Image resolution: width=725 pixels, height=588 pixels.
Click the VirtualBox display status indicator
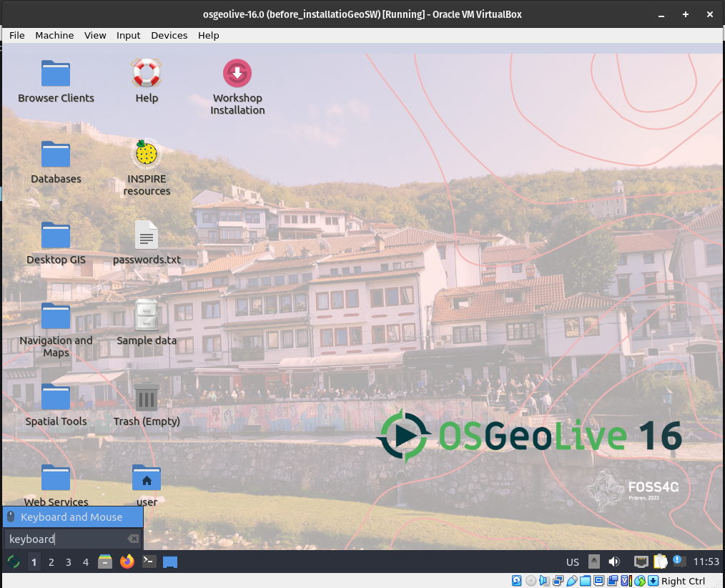click(598, 581)
